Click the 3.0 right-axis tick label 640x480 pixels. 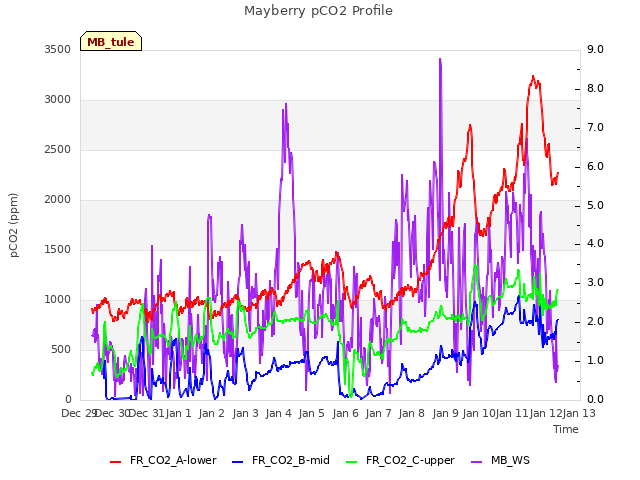[x=595, y=282]
